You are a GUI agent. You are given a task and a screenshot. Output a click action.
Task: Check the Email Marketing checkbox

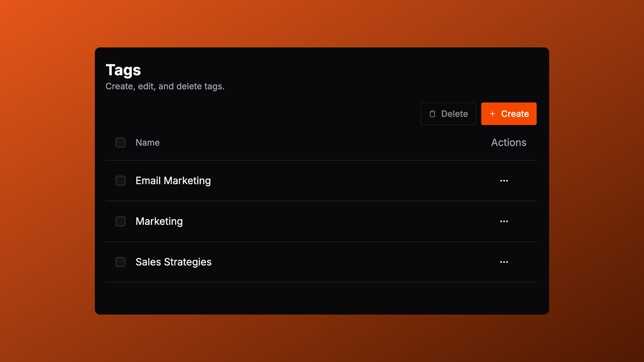[x=121, y=181]
